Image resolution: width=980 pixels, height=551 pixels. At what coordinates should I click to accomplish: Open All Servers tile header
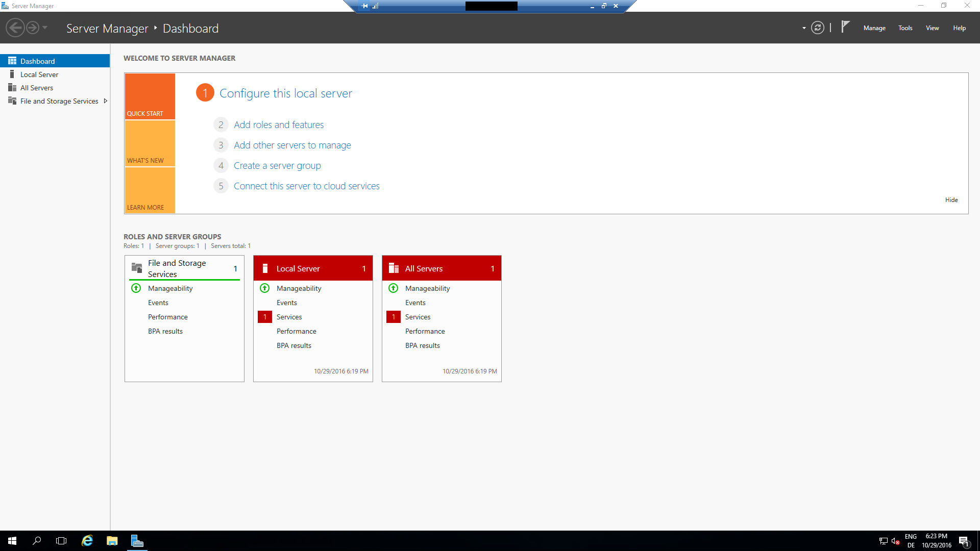[x=442, y=268]
